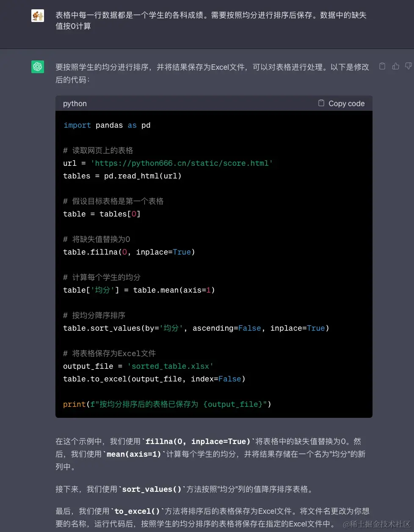The width and height of the screenshot is (414, 532).
Task: Toggle negative feedback for the response
Action: 408,66
